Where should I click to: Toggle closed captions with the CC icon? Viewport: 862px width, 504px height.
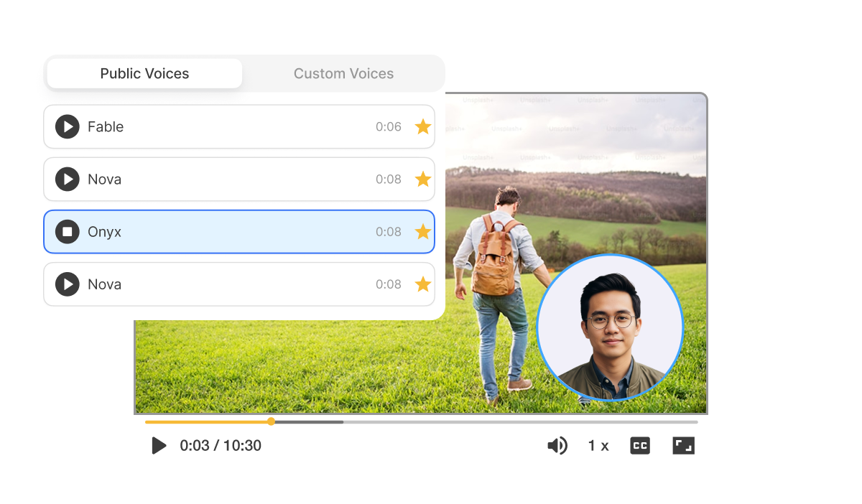[x=639, y=445]
